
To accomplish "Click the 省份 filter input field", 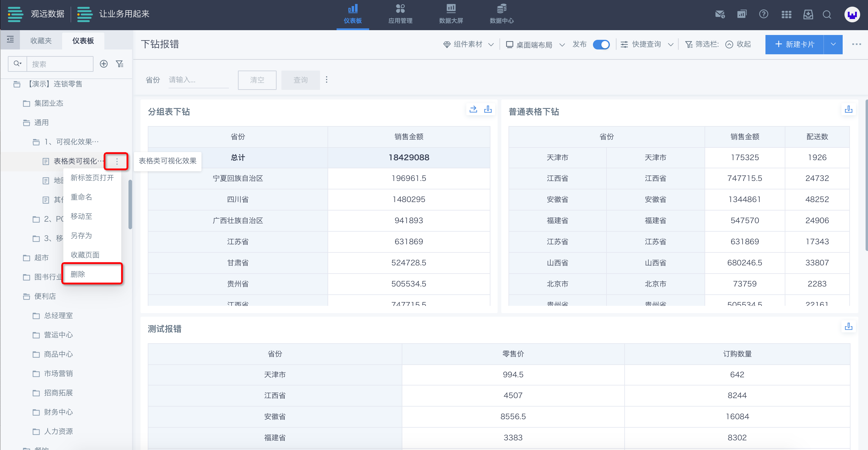I will point(198,80).
